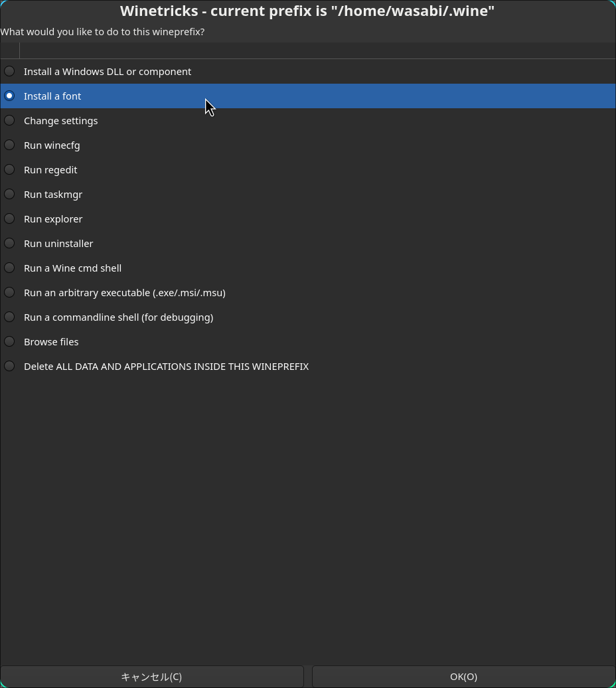Click the empty column header above the option labels
Viewport: 616px width, 688px height.
pos(317,50)
